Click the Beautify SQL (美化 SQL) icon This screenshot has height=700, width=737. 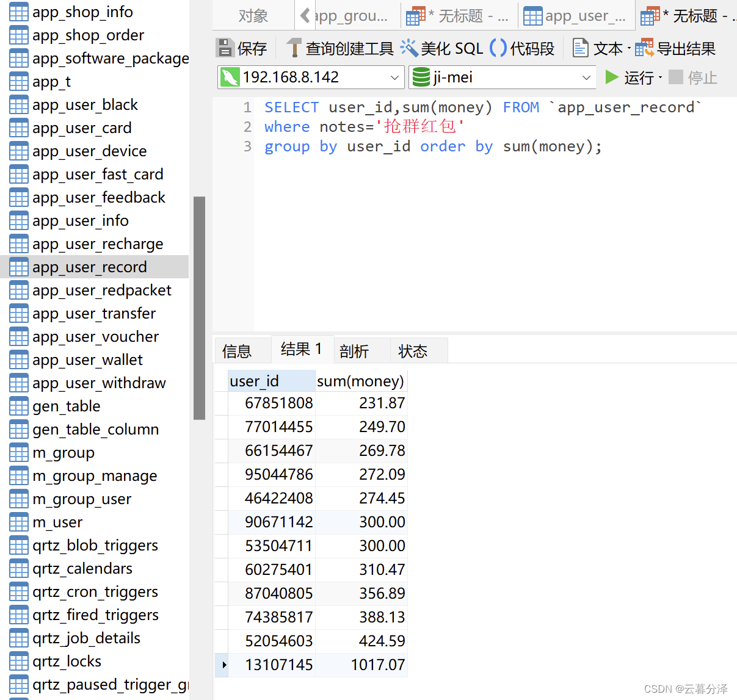point(408,48)
